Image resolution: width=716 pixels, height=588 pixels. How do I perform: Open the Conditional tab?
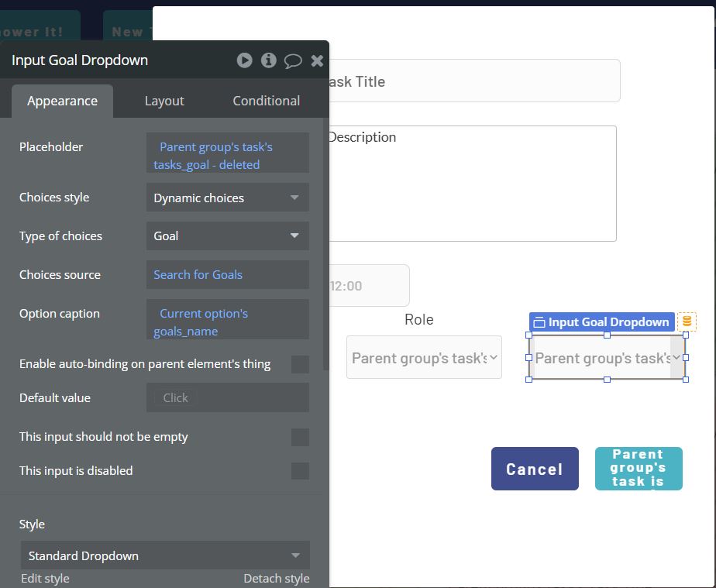click(x=267, y=101)
